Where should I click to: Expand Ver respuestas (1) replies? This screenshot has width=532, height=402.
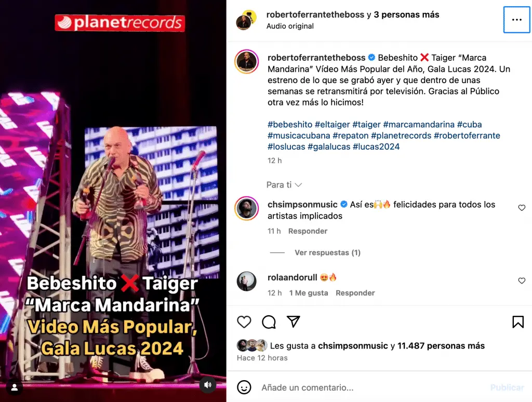pos(327,252)
